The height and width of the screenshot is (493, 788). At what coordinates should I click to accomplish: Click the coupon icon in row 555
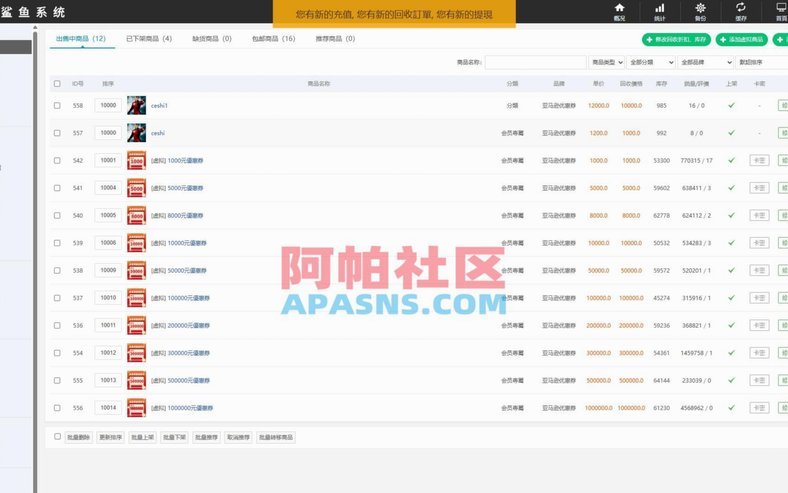[x=136, y=380]
